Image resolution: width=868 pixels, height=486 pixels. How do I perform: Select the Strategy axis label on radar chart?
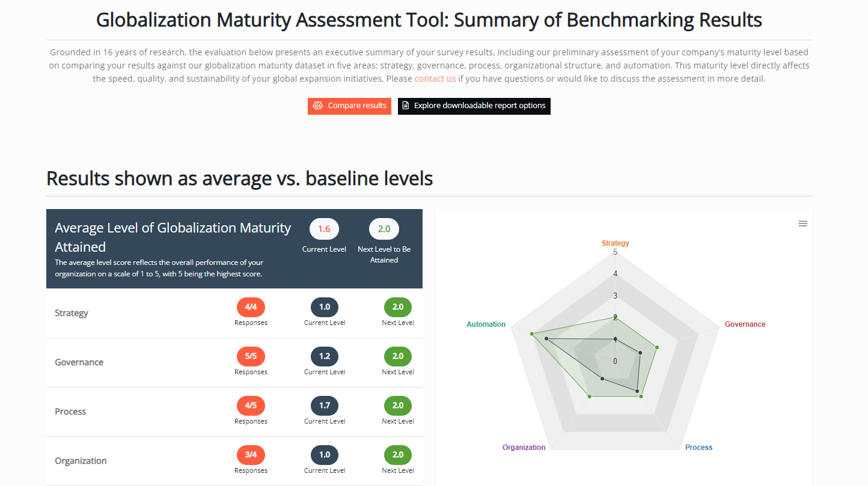615,243
